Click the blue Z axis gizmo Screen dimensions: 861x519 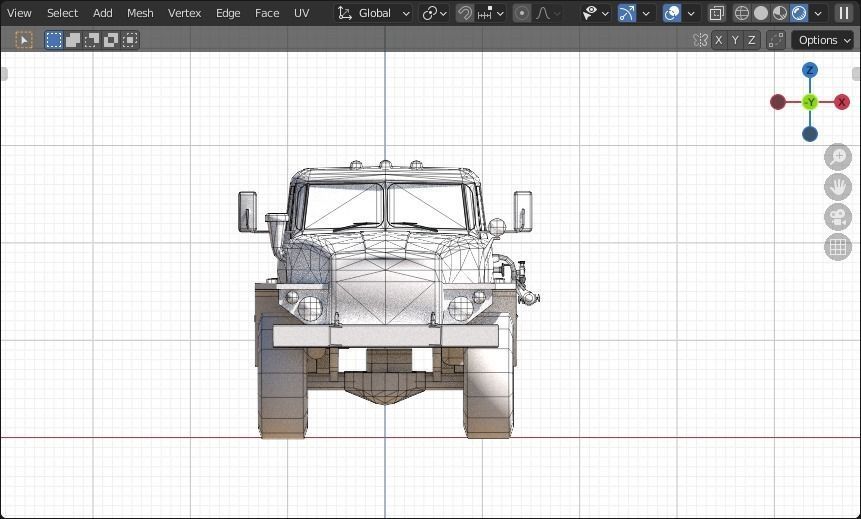pos(810,70)
